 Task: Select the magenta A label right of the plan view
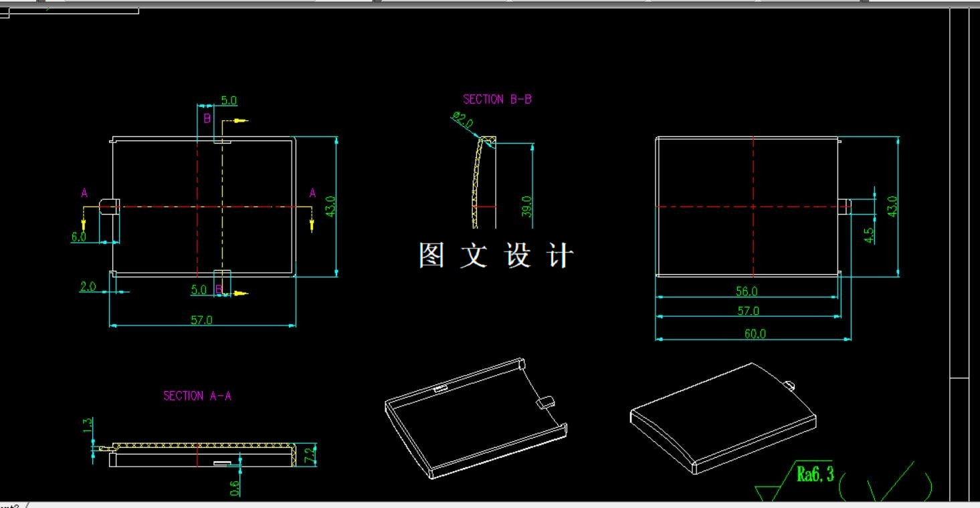[312, 193]
